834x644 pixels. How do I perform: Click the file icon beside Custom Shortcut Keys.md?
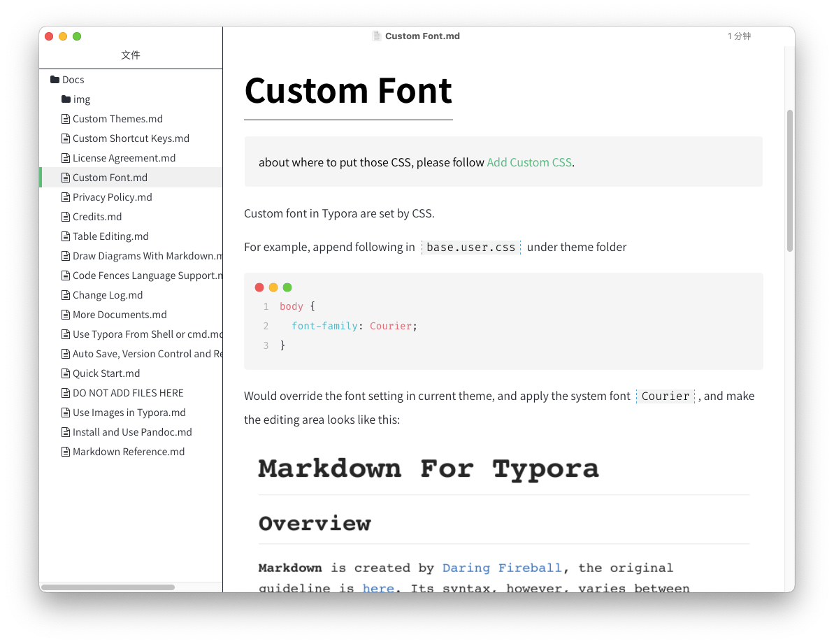[66, 138]
